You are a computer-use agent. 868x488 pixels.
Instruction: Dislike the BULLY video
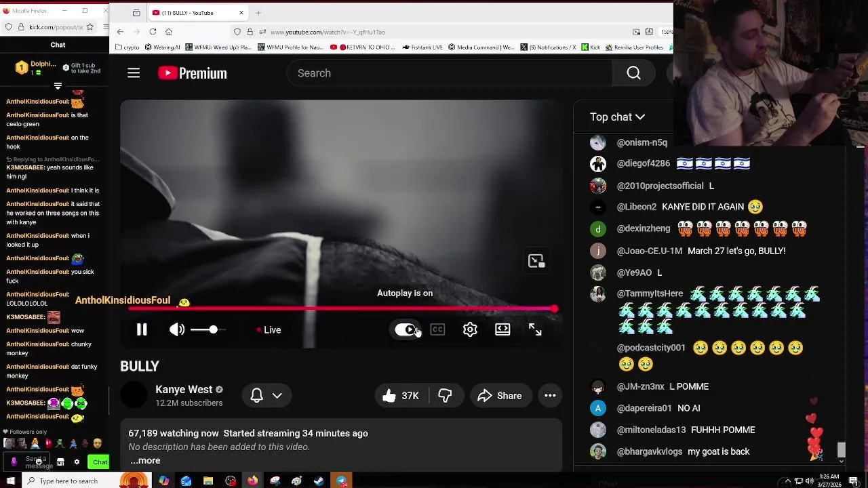click(x=445, y=396)
